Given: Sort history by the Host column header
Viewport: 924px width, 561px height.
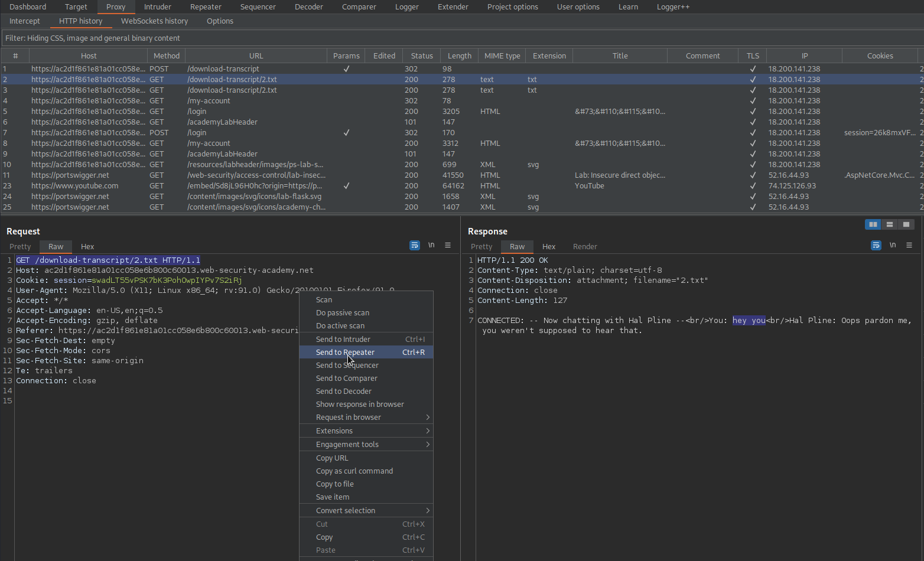Looking at the screenshot, I should click(x=89, y=56).
